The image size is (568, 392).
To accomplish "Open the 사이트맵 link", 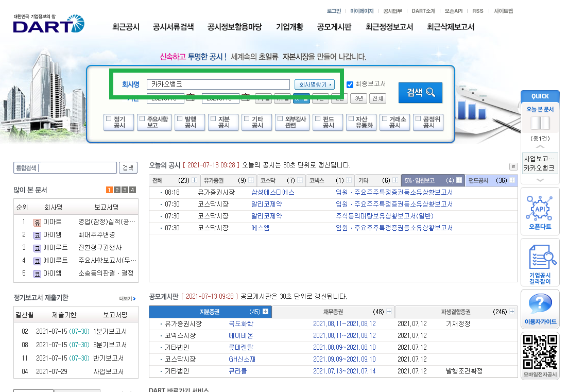I will point(503,11).
